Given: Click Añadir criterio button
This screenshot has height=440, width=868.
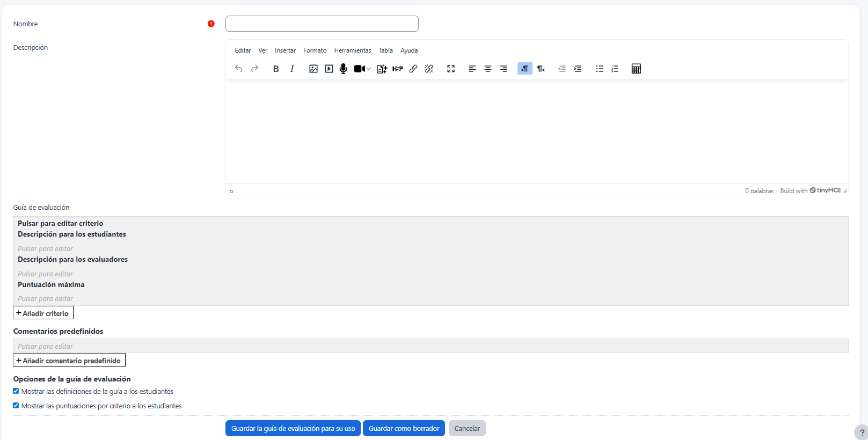Looking at the screenshot, I should [43, 313].
